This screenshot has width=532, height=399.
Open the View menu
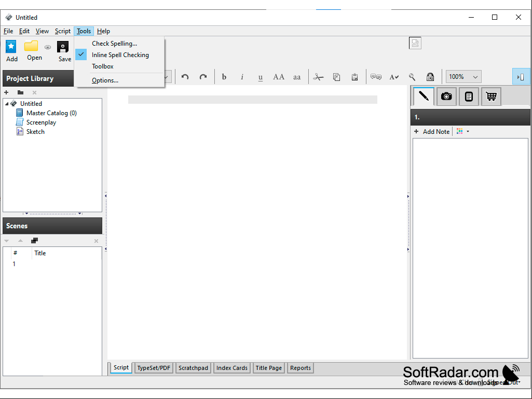tap(42, 31)
